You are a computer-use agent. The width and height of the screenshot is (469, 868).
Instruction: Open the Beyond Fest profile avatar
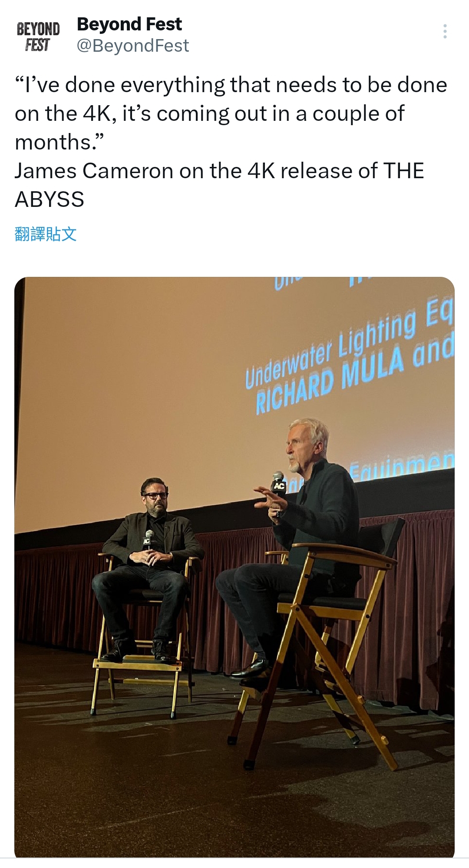tap(38, 36)
